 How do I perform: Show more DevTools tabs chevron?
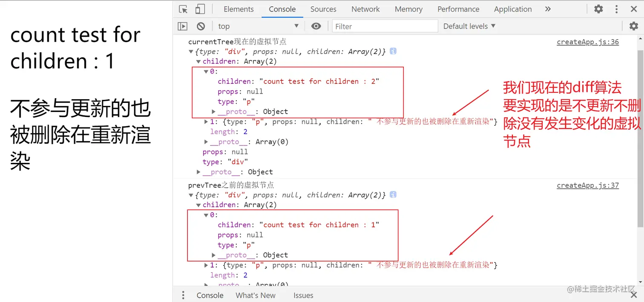coord(548,9)
